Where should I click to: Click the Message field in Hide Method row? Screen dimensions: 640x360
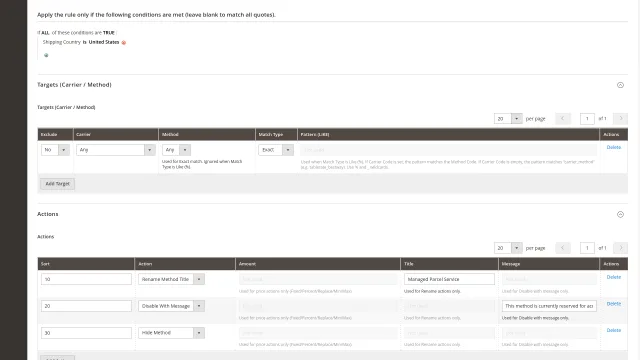point(549,333)
